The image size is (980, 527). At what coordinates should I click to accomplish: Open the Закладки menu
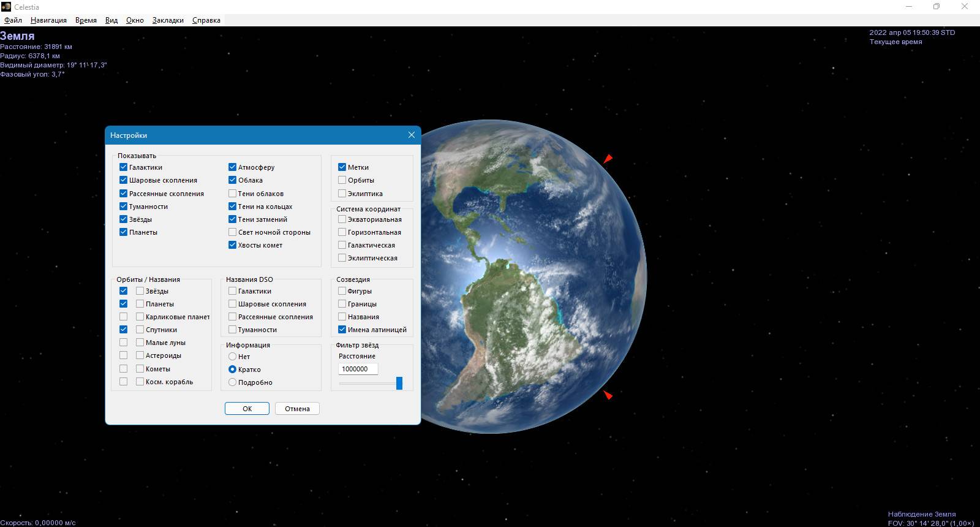coord(168,20)
